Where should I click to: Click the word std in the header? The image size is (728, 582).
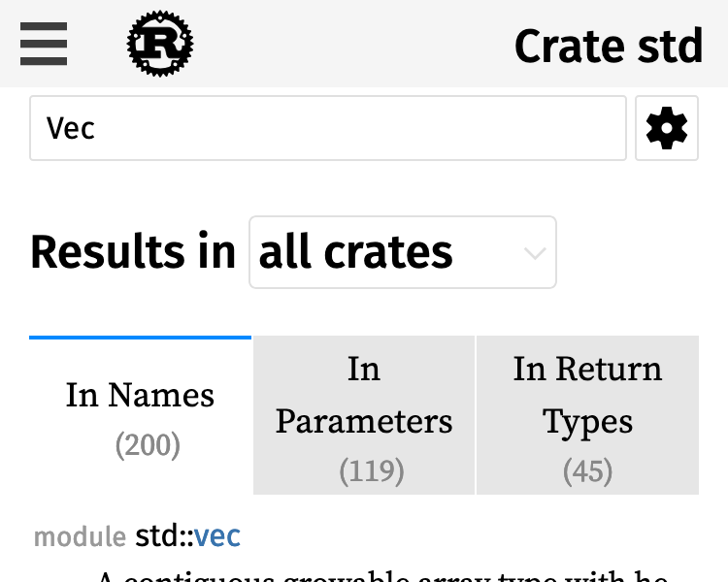pyautogui.click(x=665, y=46)
